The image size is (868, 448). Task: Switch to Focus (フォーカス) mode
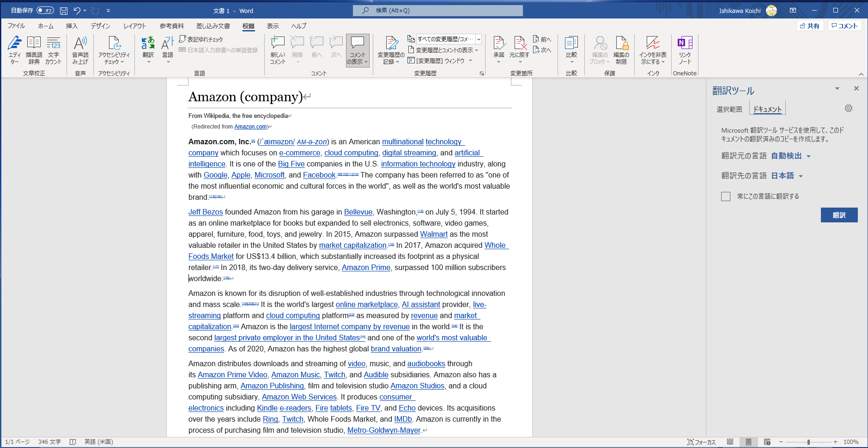point(701,442)
